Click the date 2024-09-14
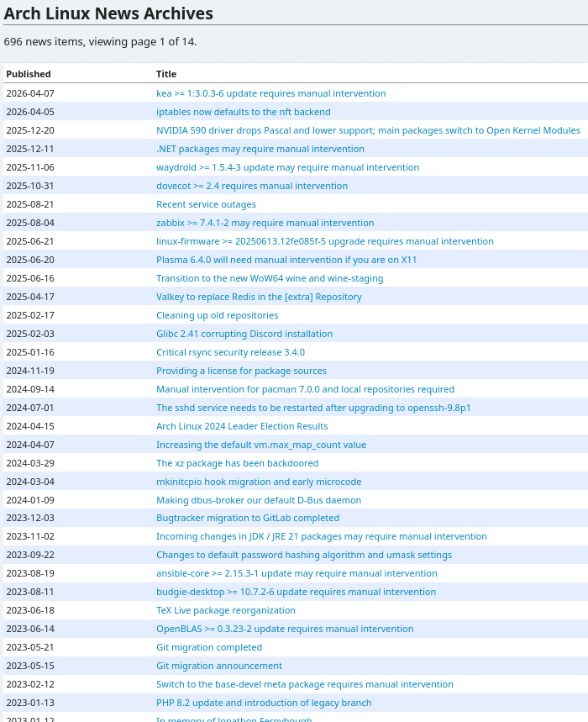Viewport: 588px width, 722px height. 30,389
